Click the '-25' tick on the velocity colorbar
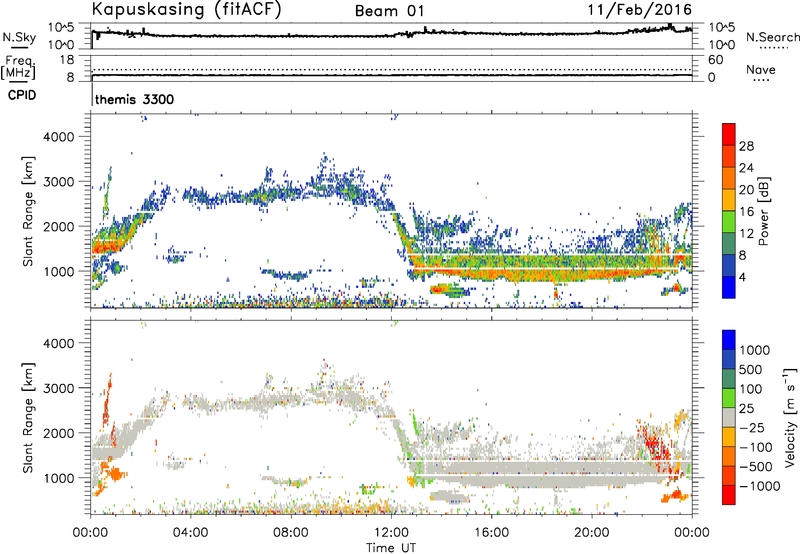Screen dimensions: 800x554 click(752, 427)
